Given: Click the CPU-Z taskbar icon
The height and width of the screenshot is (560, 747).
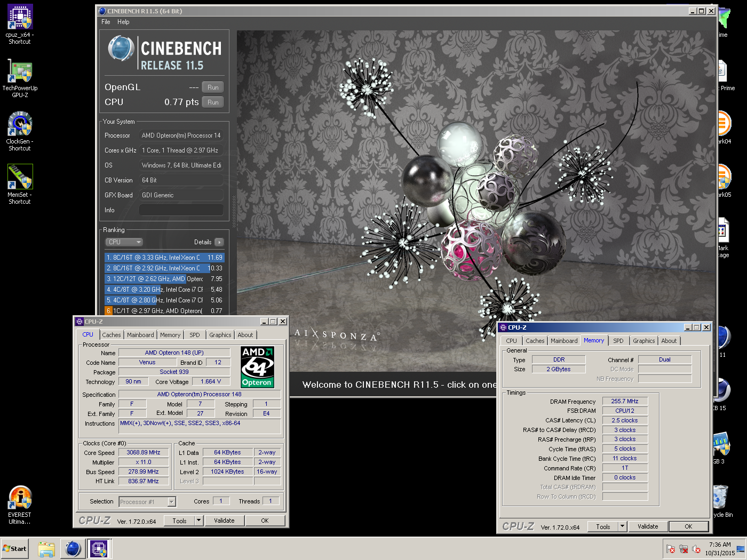Looking at the screenshot, I should 99,549.
